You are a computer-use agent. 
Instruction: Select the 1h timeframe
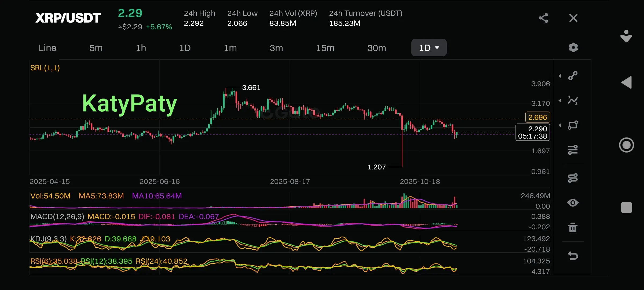click(x=141, y=48)
